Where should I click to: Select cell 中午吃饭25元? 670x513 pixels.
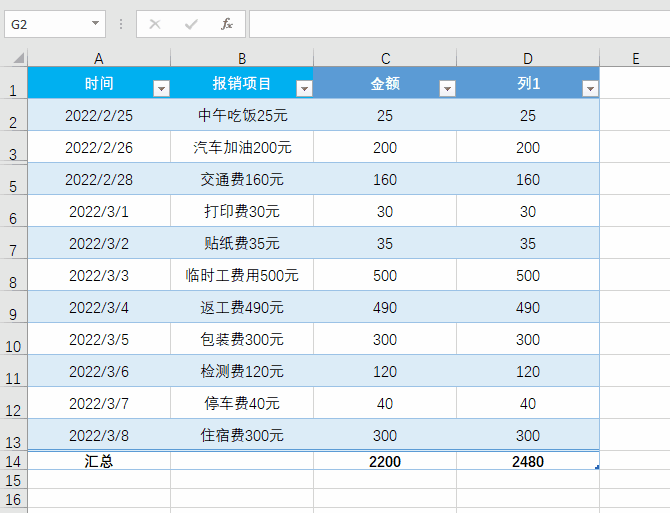[x=242, y=115]
